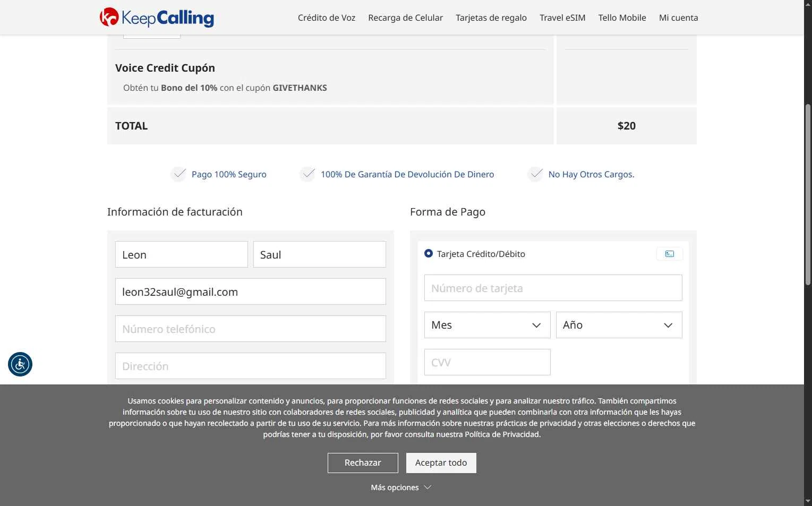Click Aceptar todo button

click(441, 463)
